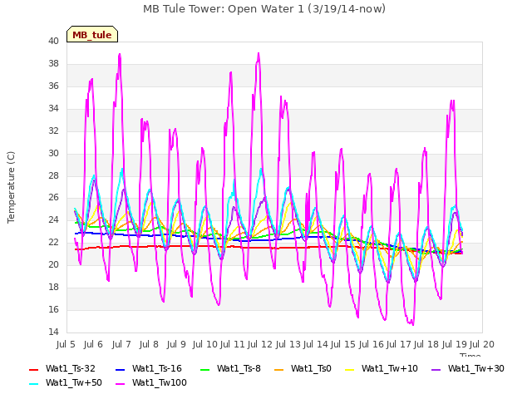The width and height of the screenshot is (532, 399).
Task: Select the Wat1_Tw+10 legend label
Action: [x=390, y=369]
